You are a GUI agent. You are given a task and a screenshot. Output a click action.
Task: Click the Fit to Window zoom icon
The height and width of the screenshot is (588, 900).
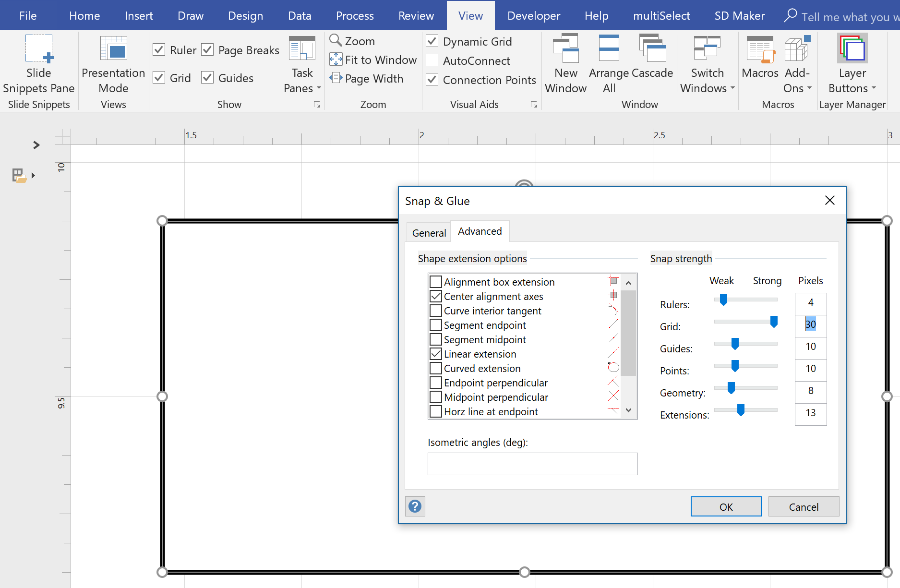point(336,60)
